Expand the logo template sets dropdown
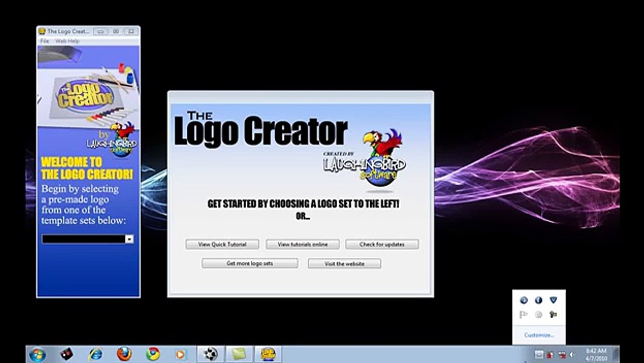 pyautogui.click(x=129, y=239)
